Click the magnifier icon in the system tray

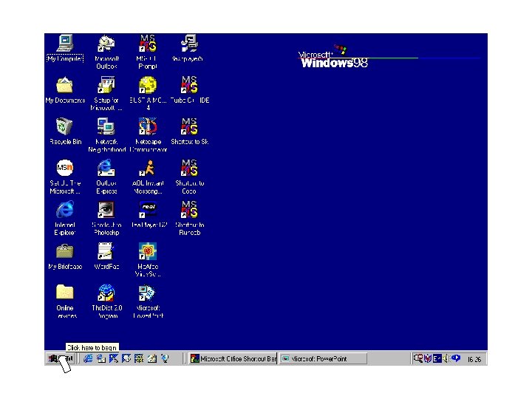click(418, 358)
